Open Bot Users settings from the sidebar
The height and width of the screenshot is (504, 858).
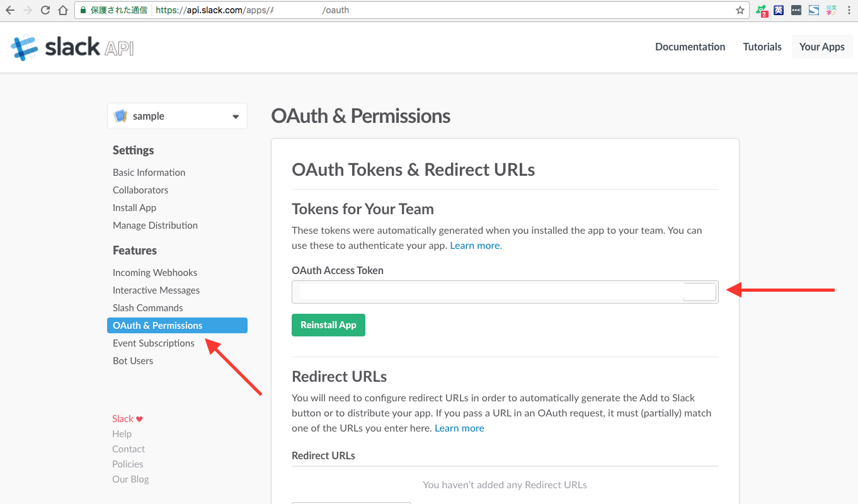(x=132, y=360)
